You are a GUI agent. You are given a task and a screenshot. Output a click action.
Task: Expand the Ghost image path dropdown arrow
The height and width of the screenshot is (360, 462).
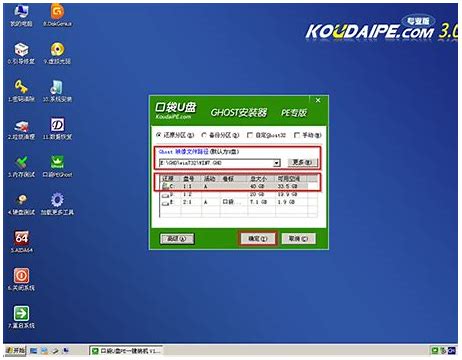point(277,163)
